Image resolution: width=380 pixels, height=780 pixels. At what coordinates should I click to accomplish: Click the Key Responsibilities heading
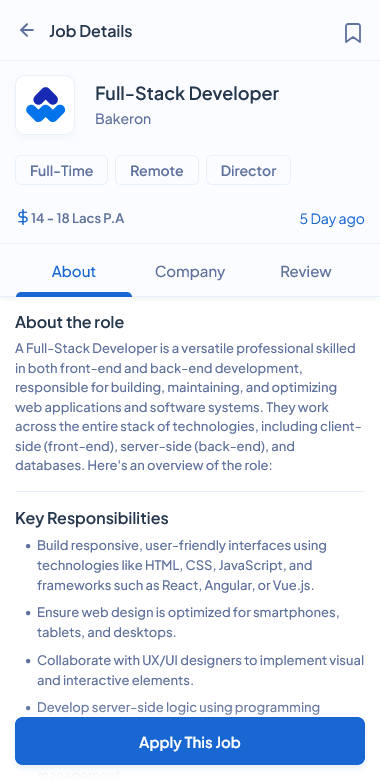tap(92, 518)
